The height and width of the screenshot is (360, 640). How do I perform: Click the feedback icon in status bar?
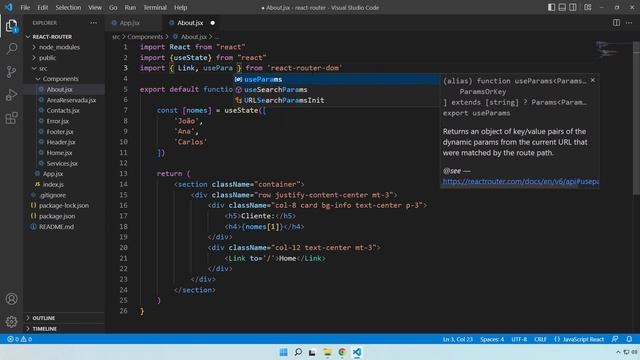point(615,339)
